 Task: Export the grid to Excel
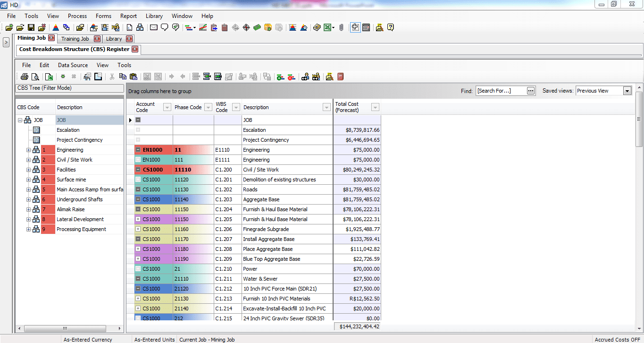point(49,77)
